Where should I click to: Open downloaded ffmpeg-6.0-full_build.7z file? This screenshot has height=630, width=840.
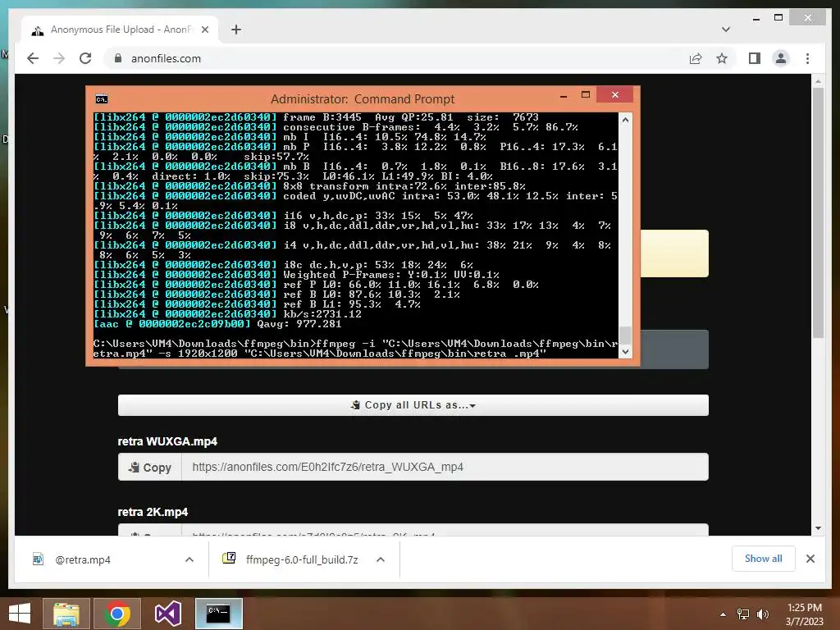302,559
